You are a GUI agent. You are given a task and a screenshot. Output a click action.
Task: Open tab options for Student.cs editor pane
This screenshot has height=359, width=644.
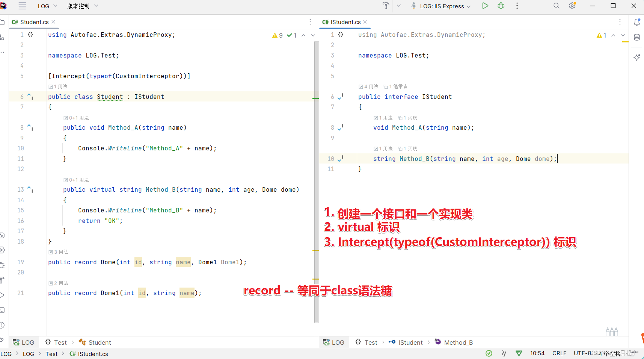pyautogui.click(x=310, y=22)
